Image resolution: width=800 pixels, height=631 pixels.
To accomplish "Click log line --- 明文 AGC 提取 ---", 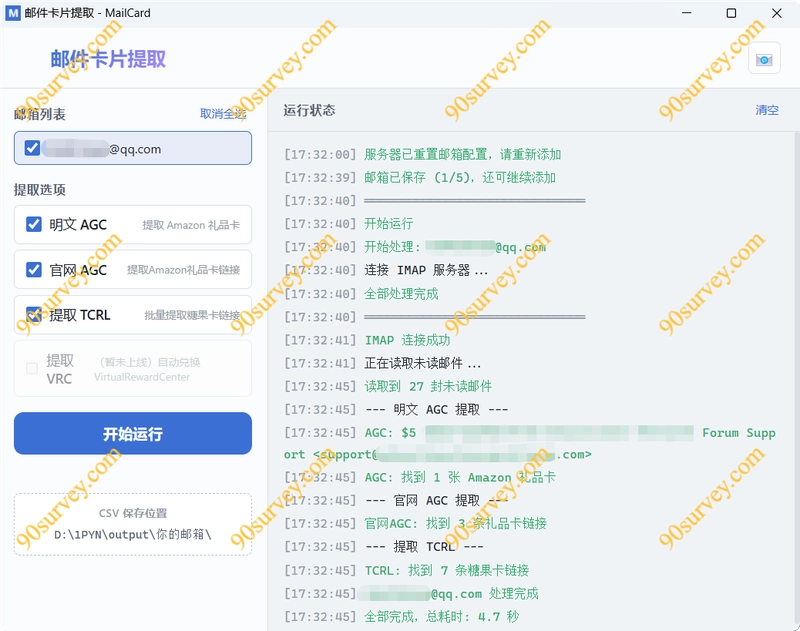I will [x=437, y=409].
